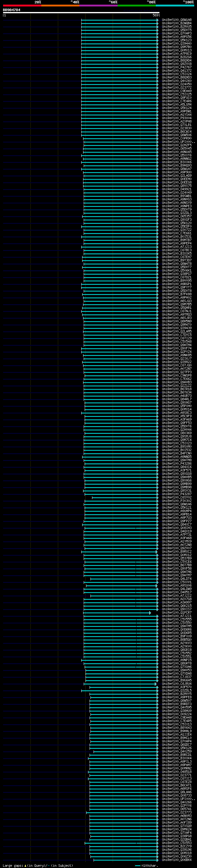The width and height of the screenshot is (197, 868).
Task: Select the UniRef100_C5IX25 label
Action: click(x=177, y=94)
